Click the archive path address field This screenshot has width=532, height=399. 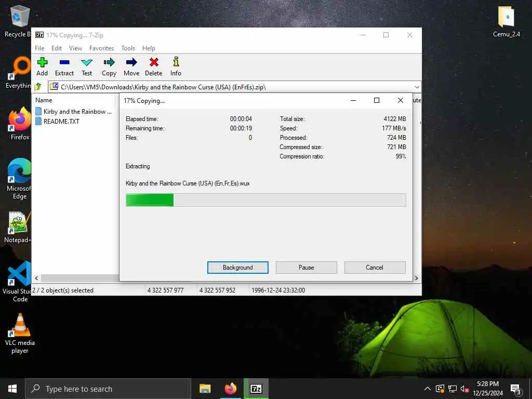coord(235,87)
